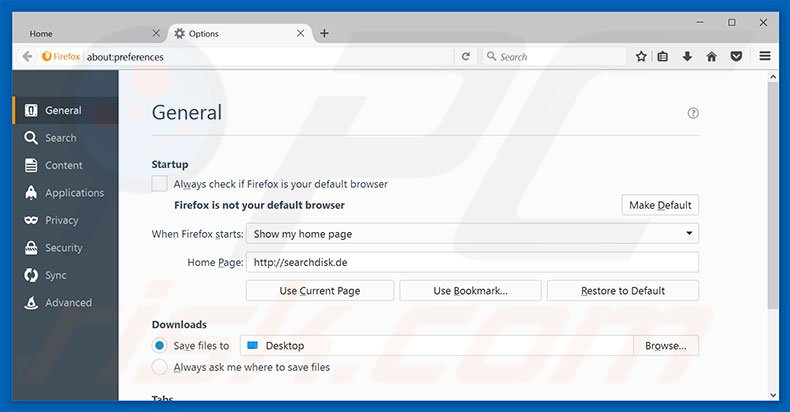Open the help question mark icon

tap(693, 113)
